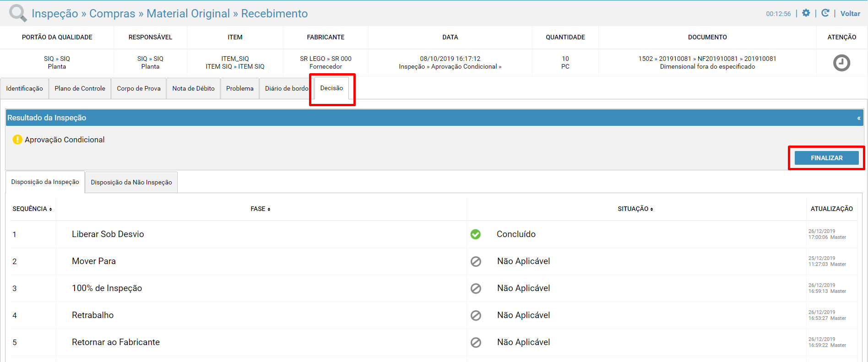Select the Mover Para phase row
This screenshot has width=868, height=362.
pyautogui.click(x=434, y=261)
